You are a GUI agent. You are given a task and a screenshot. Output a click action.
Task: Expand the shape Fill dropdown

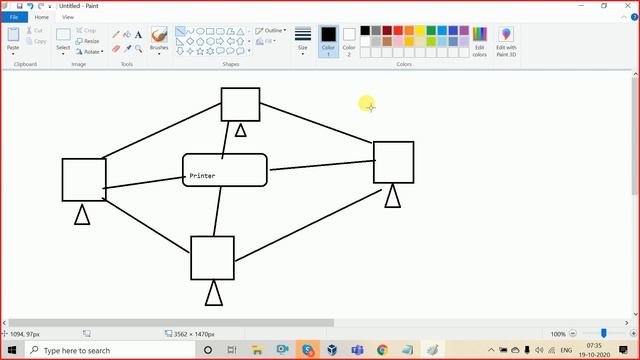266,41
